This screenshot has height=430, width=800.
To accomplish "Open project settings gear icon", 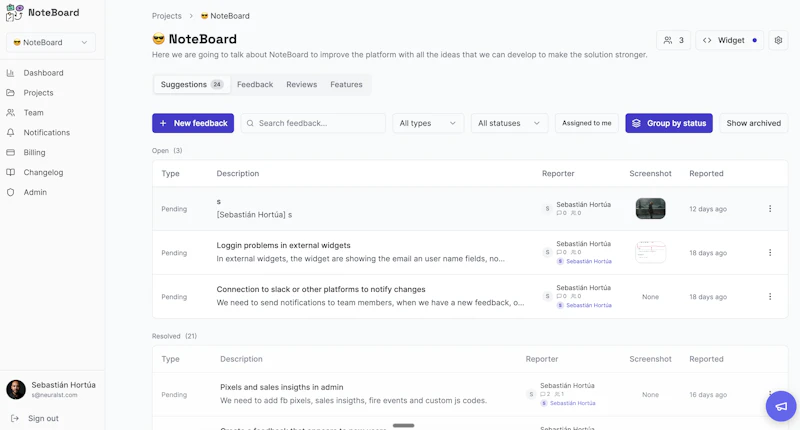I will [x=778, y=40].
